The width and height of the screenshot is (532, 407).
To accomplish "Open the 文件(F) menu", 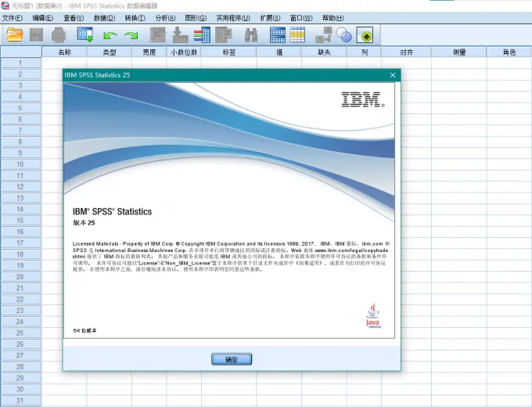I will (13, 18).
